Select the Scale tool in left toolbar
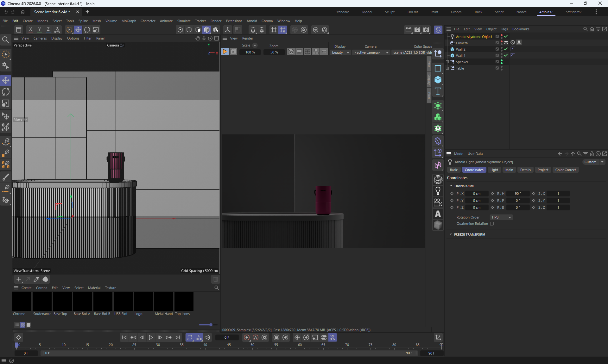This screenshot has height=364, width=608. pyautogui.click(x=6, y=103)
